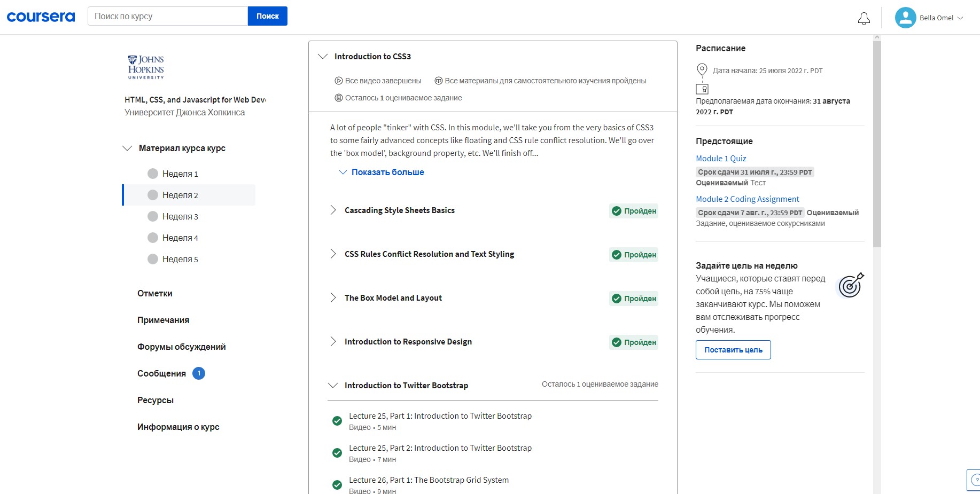This screenshot has height=494, width=980.
Task: Click the Предстоящие heading
Action: pyautogui.click(x=724, y=141)
